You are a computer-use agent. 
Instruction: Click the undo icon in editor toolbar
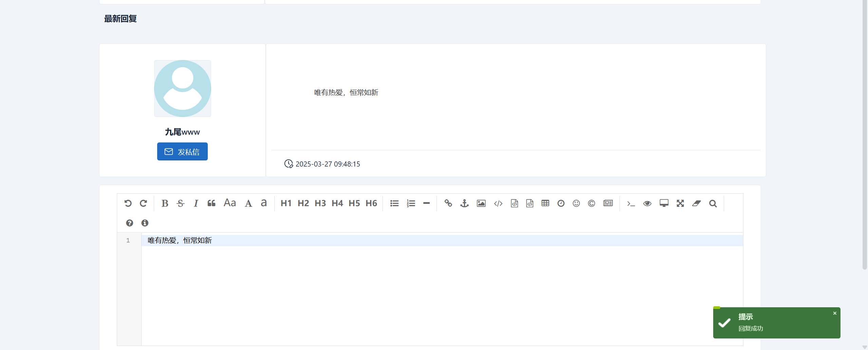pyautogui.click(x=128, y=203)
